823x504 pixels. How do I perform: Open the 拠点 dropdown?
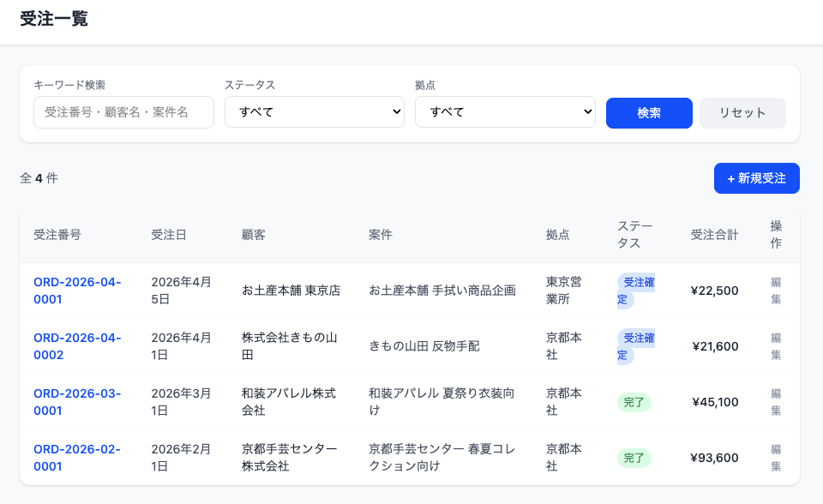tap(505, 111)
